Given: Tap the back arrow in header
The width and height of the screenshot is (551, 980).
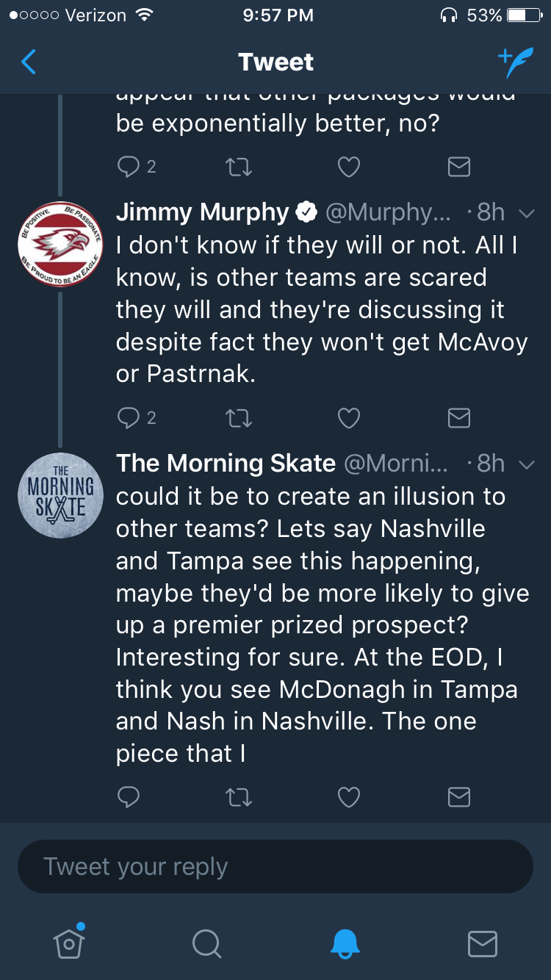Looking at the screenshot, I should coord(29,62).
